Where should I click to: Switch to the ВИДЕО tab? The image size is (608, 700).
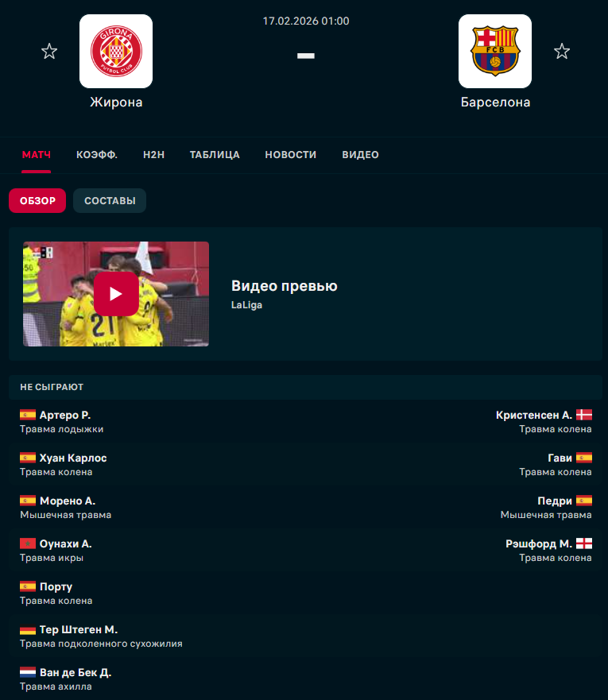360,154
